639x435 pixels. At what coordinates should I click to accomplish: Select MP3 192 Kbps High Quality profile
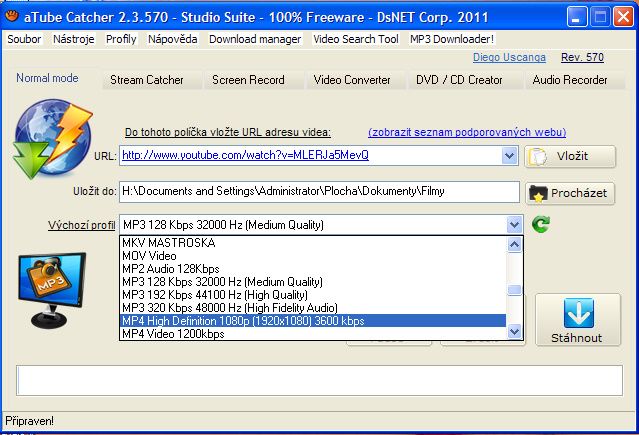[313, 295]
